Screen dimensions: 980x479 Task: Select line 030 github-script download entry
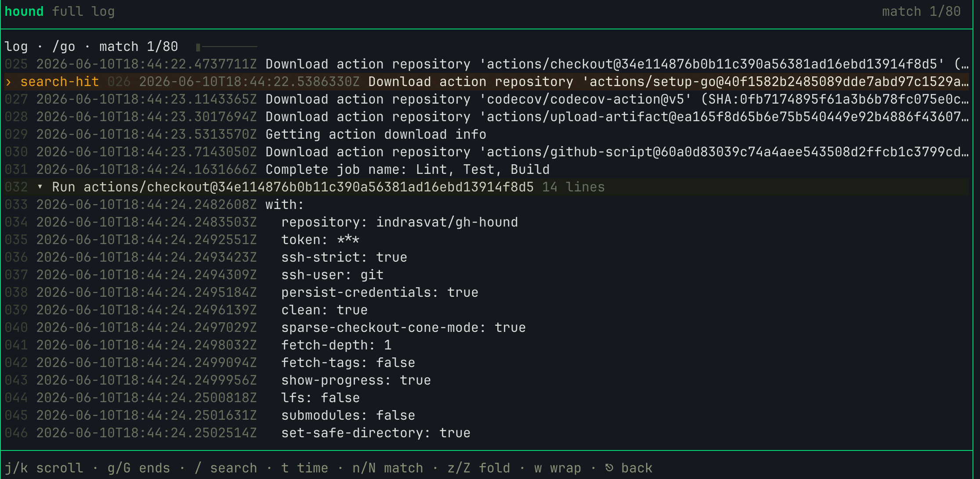pos(487,152)
